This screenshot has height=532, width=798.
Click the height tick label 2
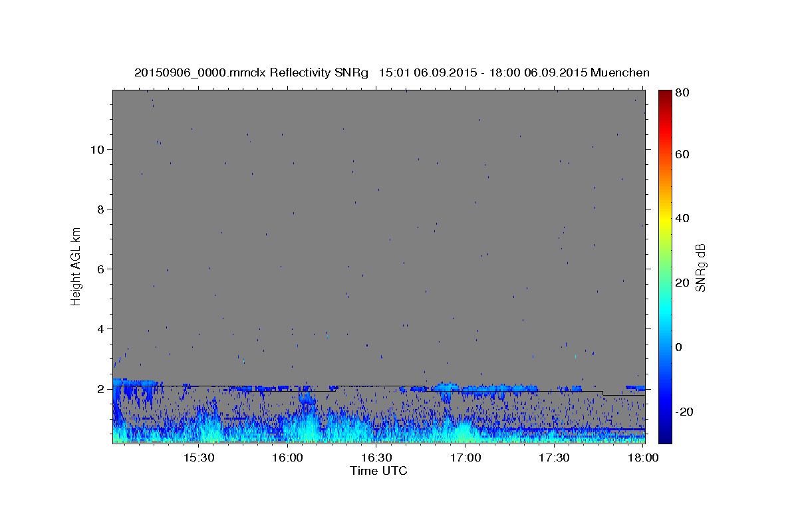pos(100,388)
